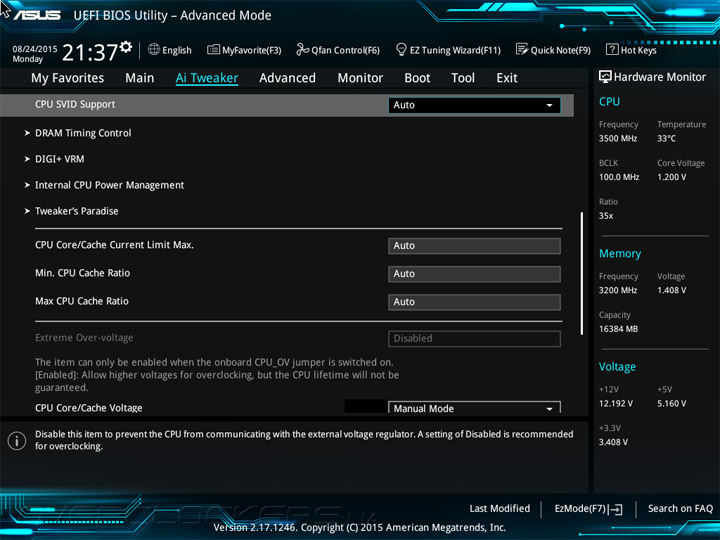Click the globe language icon
This screenshot has height=540, width=720.
click(x=154, y=49)
